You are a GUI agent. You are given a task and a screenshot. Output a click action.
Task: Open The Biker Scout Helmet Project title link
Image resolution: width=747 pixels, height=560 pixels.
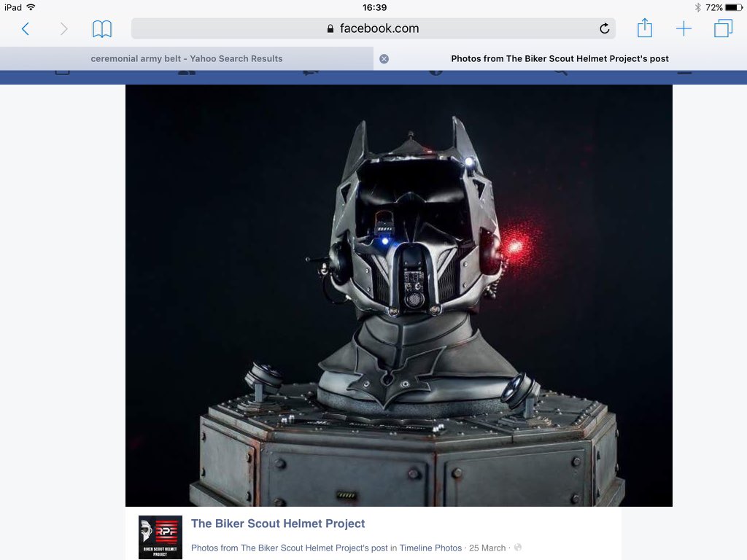coord(278,524)
